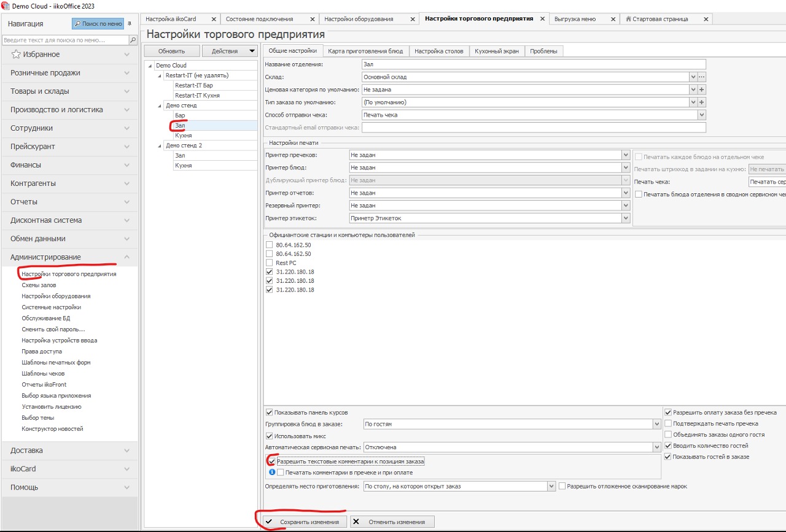Open the Действия dropdown button

coord(230,51)
